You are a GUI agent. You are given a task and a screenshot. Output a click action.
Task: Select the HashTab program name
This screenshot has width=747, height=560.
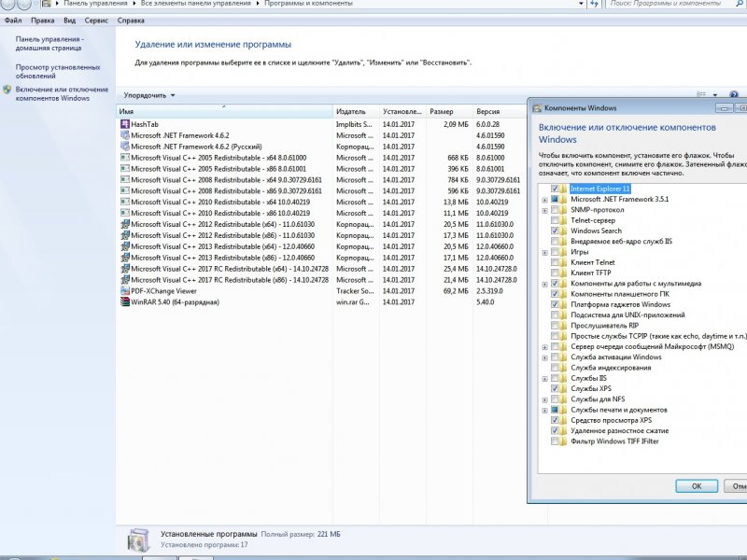click(145, 124)
